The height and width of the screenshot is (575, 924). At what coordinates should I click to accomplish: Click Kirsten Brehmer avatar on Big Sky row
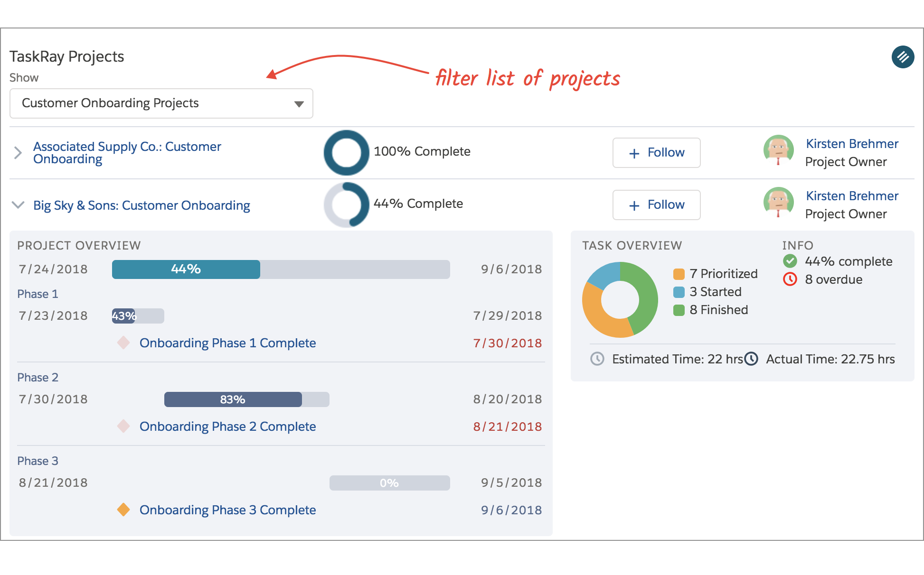tap(778, 203)
